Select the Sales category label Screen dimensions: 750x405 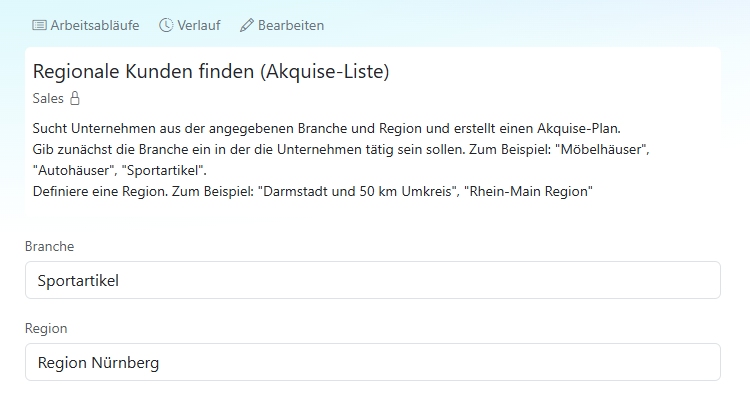click(x=48, y=99)
